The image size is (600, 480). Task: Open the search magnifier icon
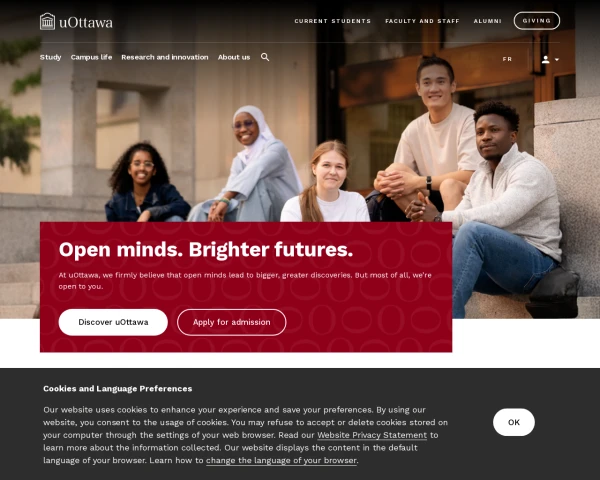click(265, 57)
